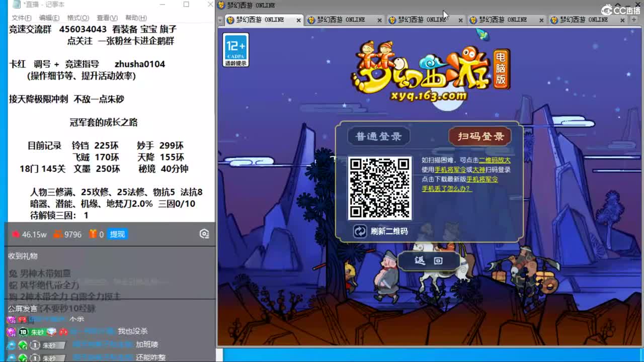
Task: Click the 18门 145关 record in Notepad
Action: 43,169
